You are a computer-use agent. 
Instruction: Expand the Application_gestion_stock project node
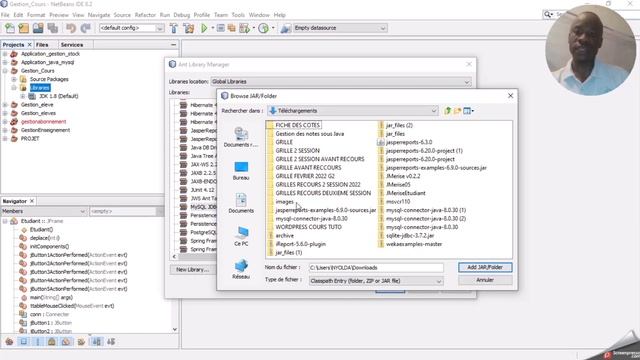coord(5,54)
